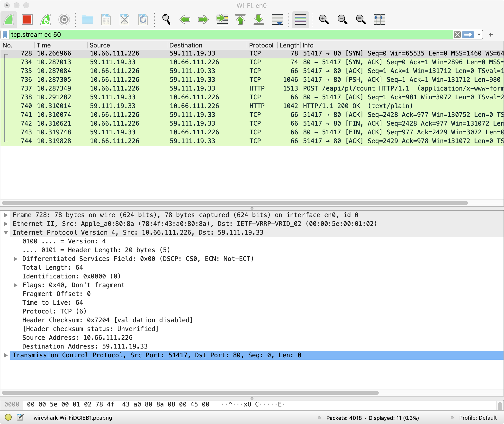Click the expert information status circle
This screenshot has height=424, width=504.
pyautogui.click(x=8, y=417)
